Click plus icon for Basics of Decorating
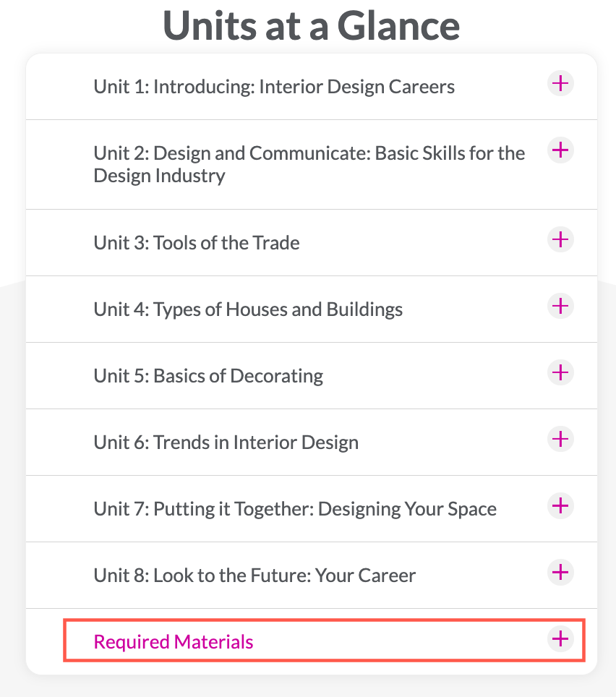 point(560,372)
